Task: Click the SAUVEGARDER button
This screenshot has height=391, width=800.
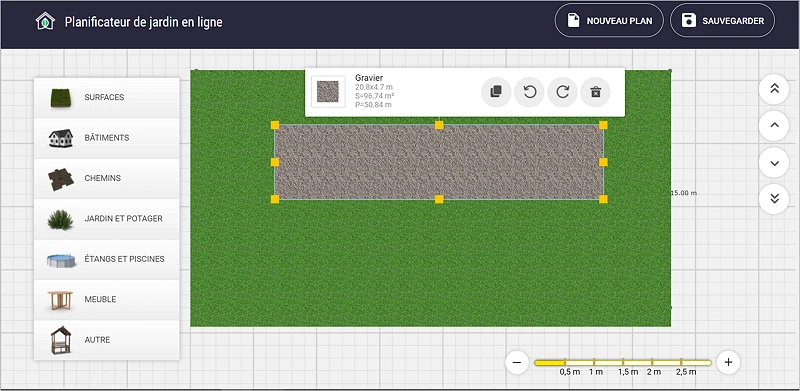Action: 722,21
